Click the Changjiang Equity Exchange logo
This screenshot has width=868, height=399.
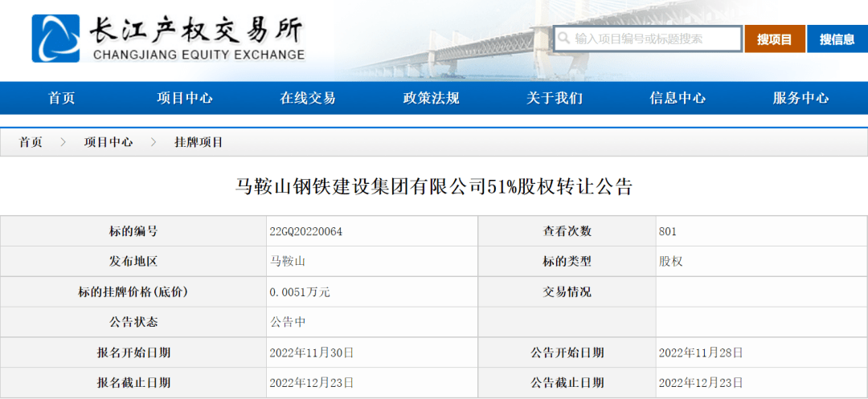point(168,38)
